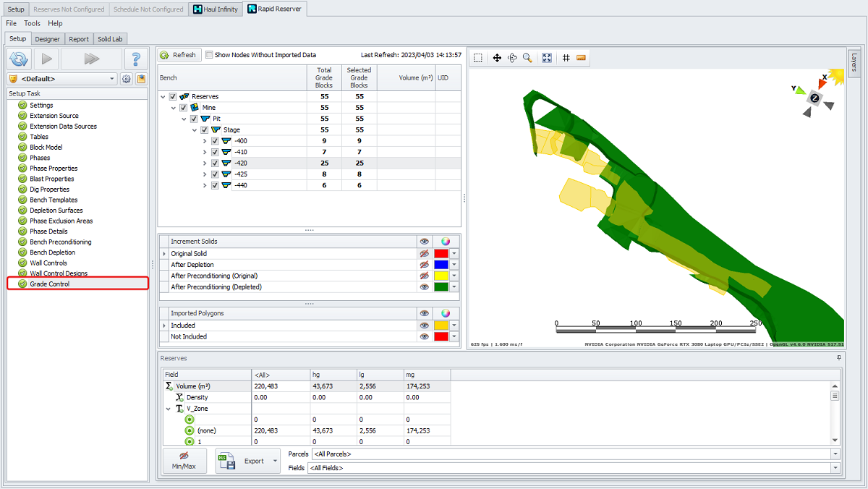Choose the magnifier zoom tool

[527, 58]
